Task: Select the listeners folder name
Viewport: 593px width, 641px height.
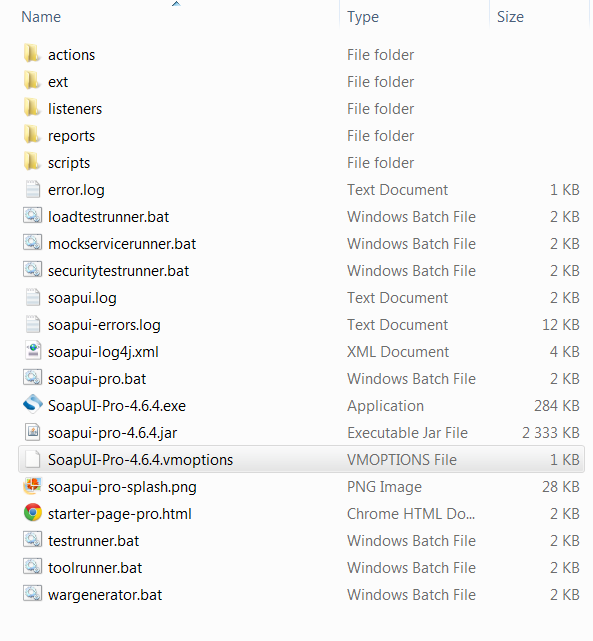Action: coord(75,109)
